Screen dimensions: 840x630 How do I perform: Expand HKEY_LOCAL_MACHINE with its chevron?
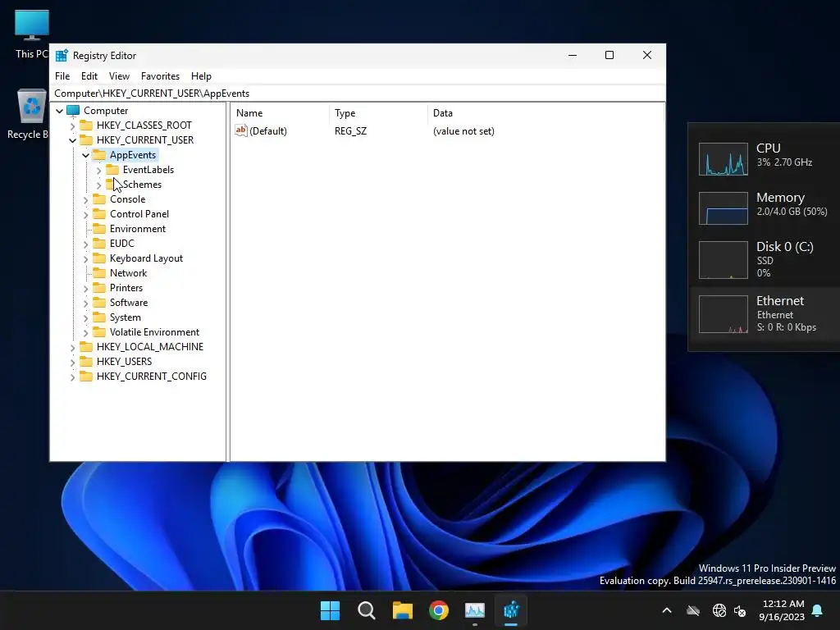[73, 347]
